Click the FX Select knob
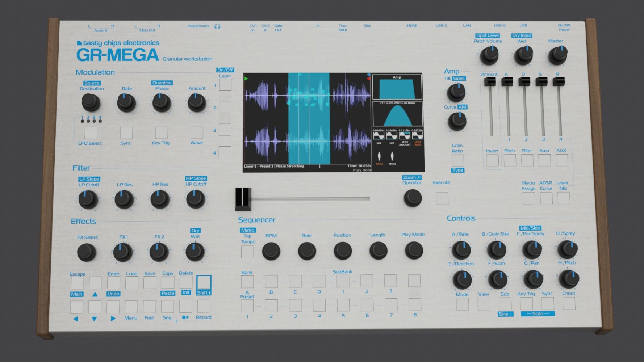This screenshot has height=362, width=644. 86,252
